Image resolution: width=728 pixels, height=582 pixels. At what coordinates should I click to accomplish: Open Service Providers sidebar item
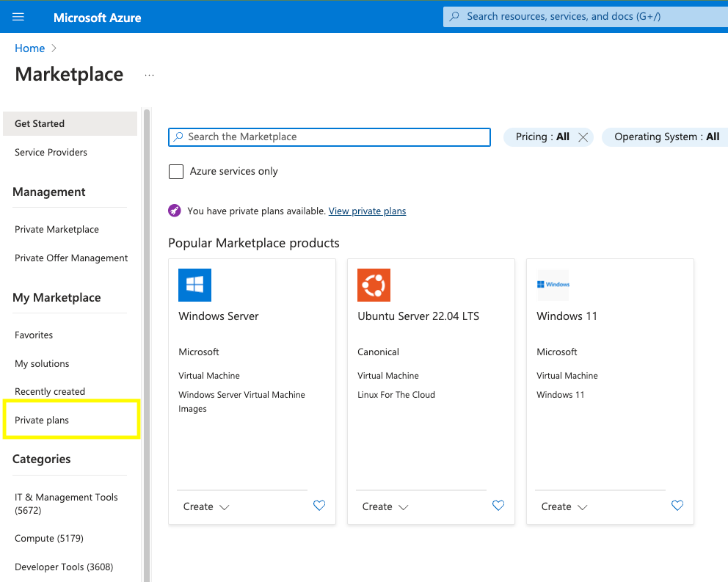51,153
